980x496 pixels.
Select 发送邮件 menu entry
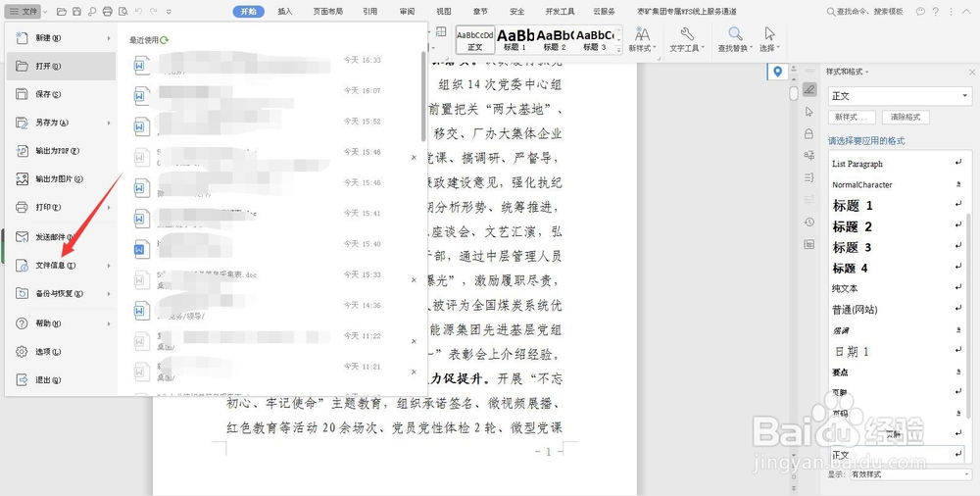click(61, 237)
